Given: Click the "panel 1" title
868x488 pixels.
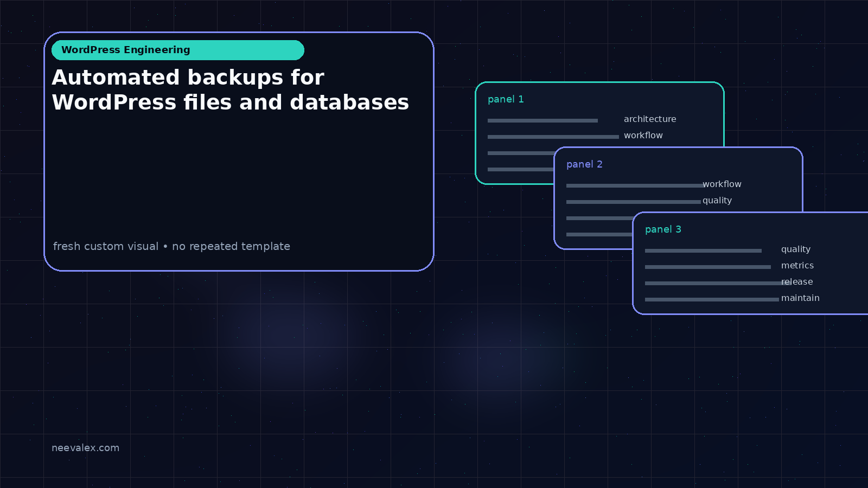Looking at the screenshot, I should click(x=506, y=99).
